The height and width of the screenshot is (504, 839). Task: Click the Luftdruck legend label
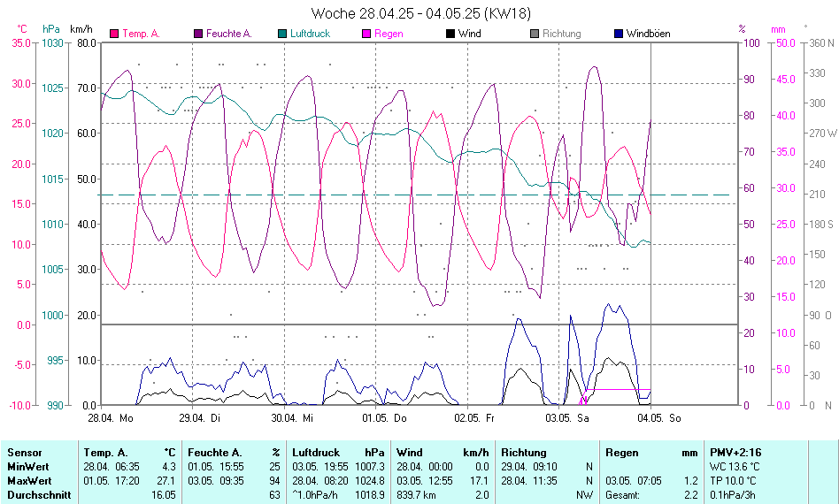[311, 34]
